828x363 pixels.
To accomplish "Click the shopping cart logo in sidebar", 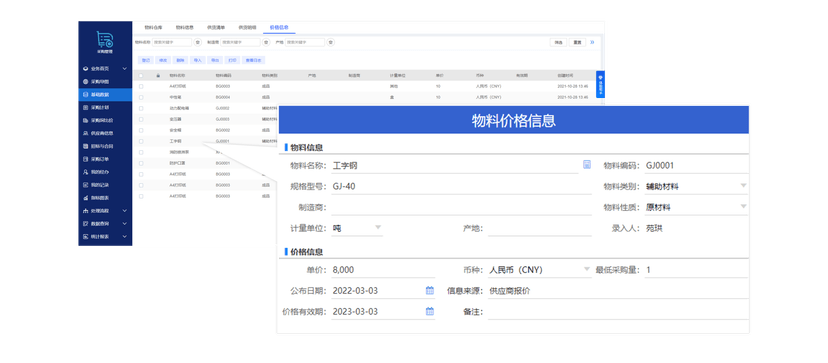I will pos(105,39).
